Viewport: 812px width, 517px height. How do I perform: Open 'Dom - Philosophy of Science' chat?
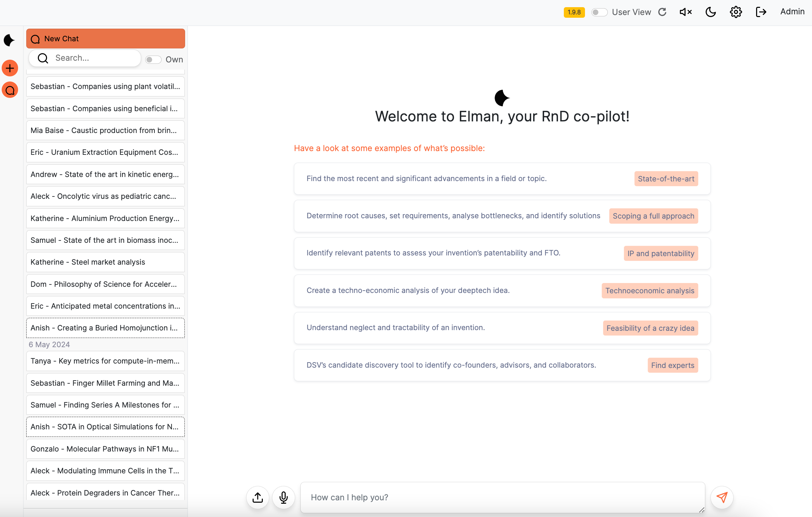[x=106, y=284]
